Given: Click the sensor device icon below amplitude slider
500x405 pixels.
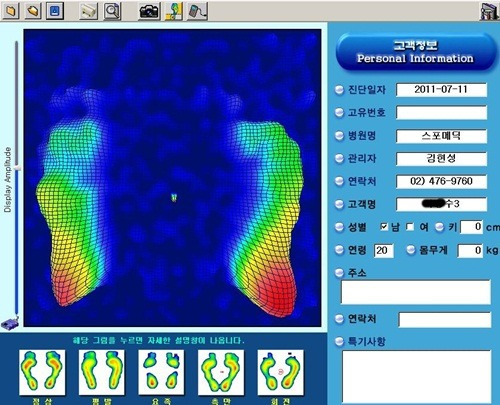Looking at the screenshot, I should pyautogui.click(x=10, y=323).
